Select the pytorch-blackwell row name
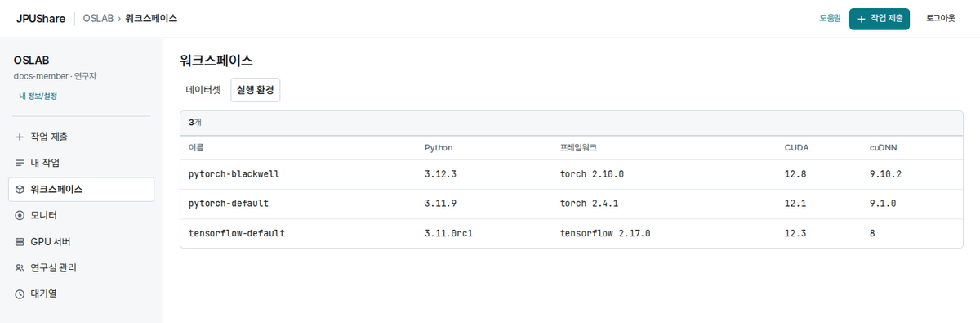Image resolution: width=980 pixels, height=323 pixels. click(x=234, y=174)
